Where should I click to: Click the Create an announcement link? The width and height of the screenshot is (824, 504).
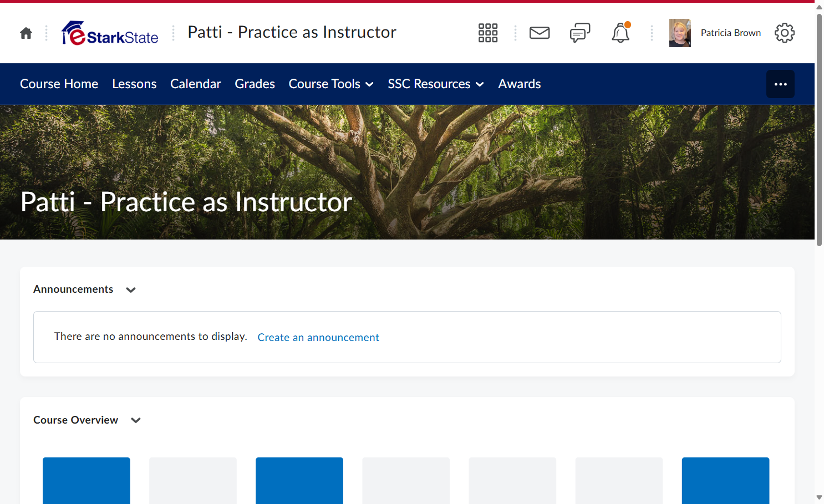tap(318, 337)
